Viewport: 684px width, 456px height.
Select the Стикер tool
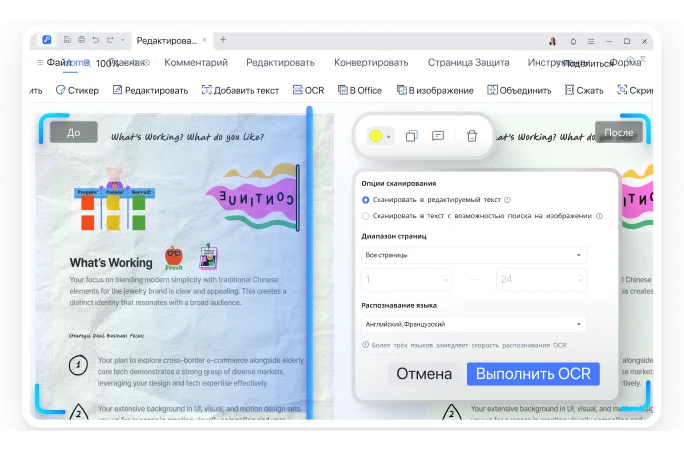78,90
